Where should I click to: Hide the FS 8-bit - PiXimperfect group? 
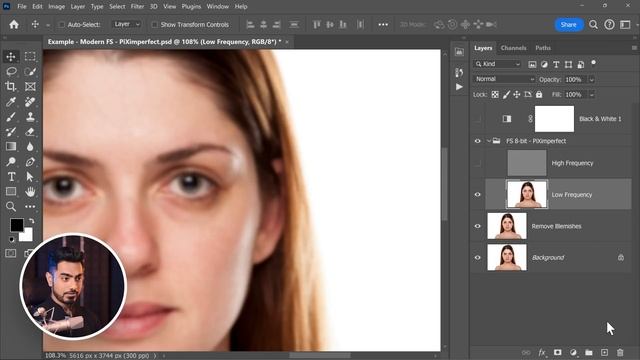[478, 141]
